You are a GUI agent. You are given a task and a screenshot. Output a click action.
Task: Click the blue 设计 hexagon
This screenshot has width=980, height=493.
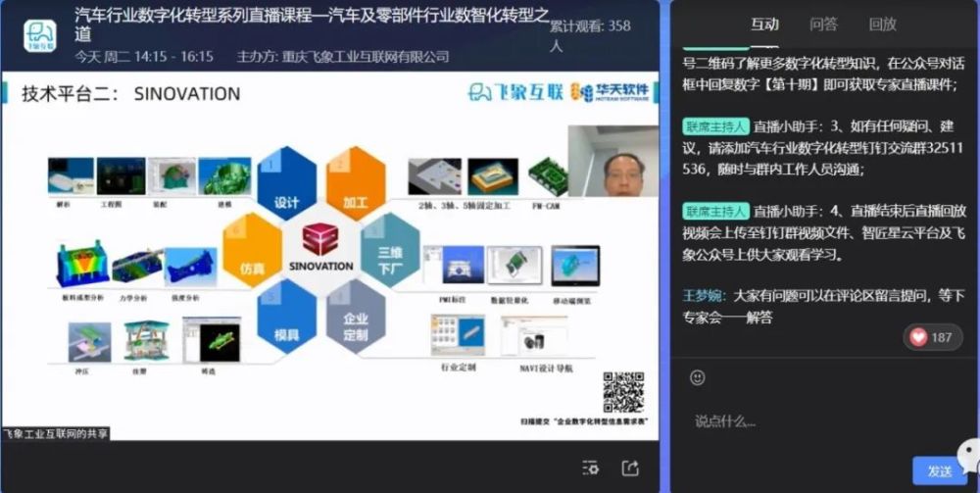pos(287,182)
